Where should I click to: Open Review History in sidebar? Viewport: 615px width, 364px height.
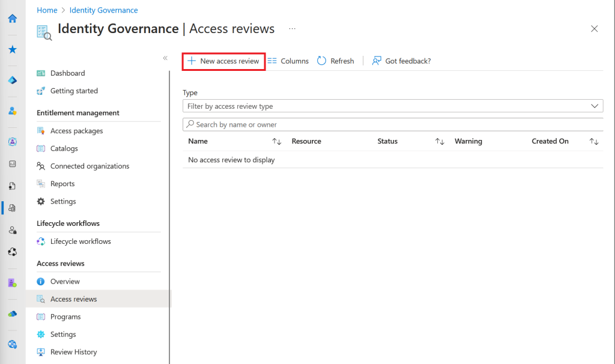coord(73,352)
